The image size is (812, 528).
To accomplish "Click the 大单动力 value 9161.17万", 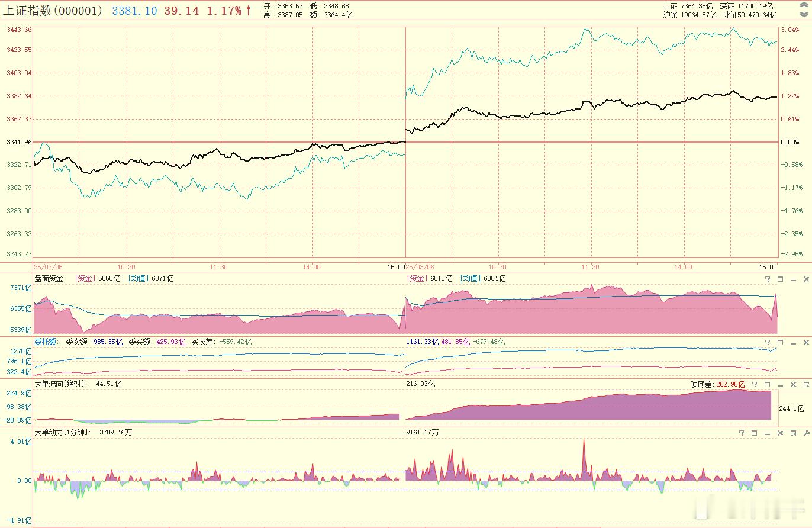I will click(x=424, y=432).
